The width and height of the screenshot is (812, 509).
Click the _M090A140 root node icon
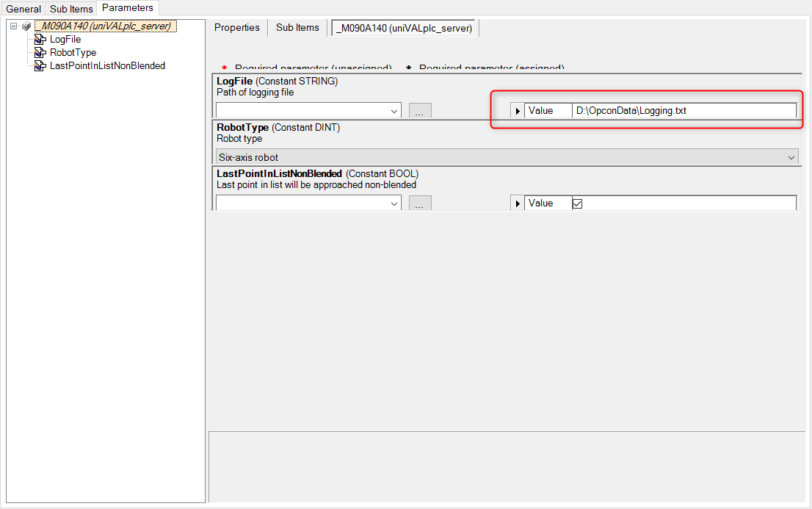point(27,26)
